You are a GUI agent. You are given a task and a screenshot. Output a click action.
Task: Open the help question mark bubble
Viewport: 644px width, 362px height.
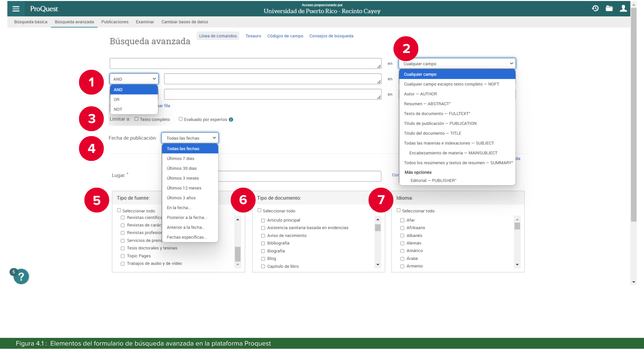[21, 277]
